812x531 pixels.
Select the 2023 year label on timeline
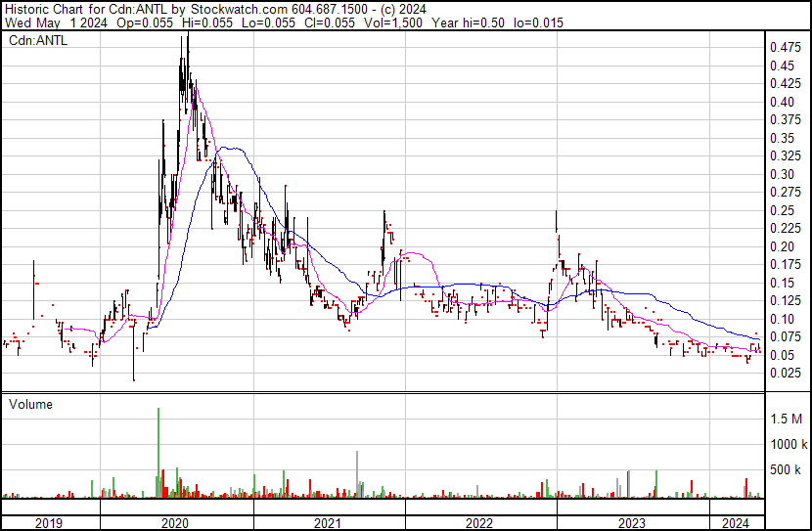tap(633, 522)
